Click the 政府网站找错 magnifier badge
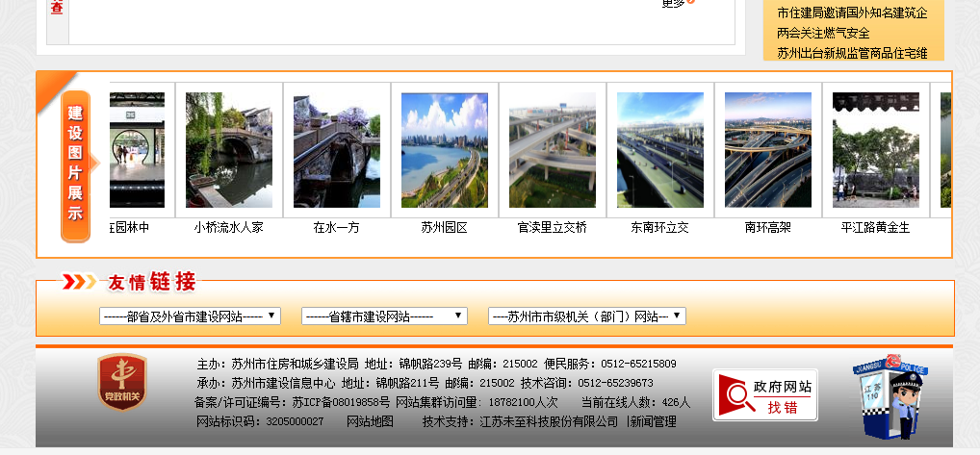980x455 pixels. click(x=765, y=395)
